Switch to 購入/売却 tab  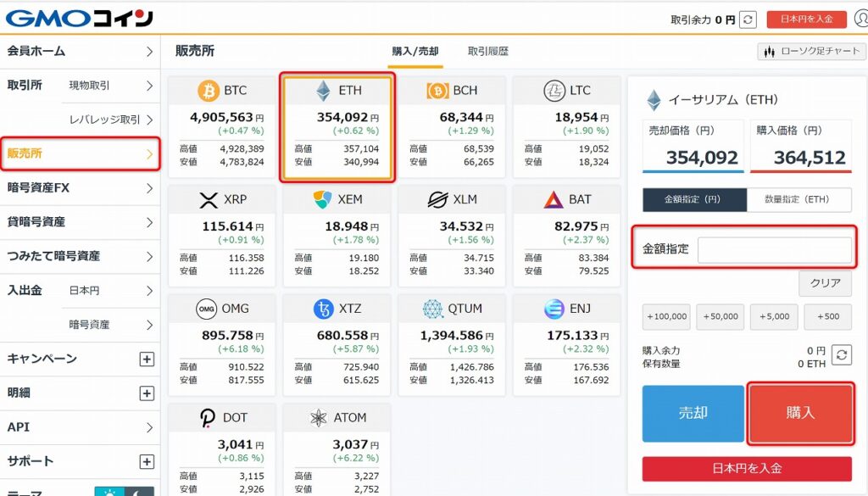(x=415, y=52)
